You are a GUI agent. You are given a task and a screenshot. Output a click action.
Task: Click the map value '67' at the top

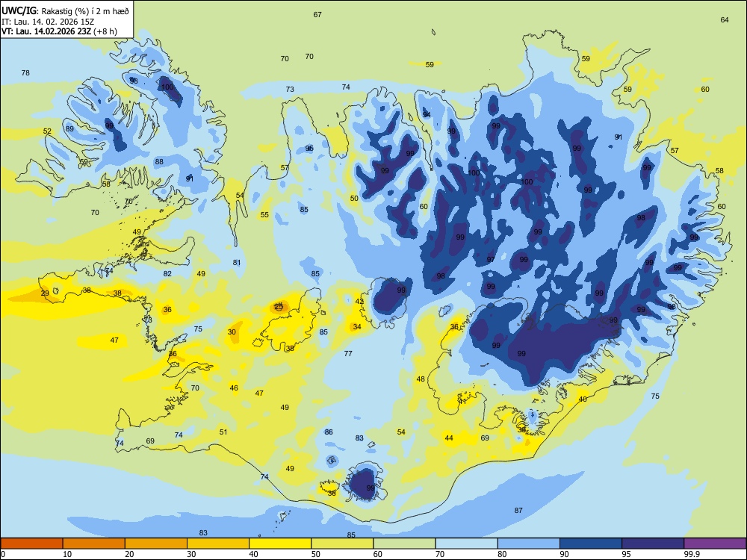pos(317,15)
